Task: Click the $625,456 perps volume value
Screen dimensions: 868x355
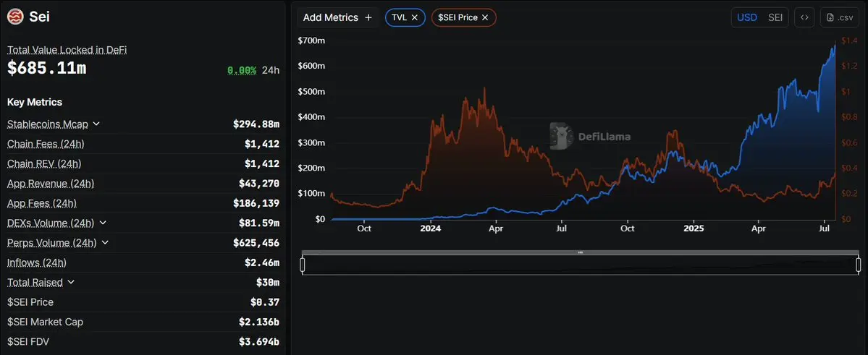Action: click(x=256, y=243)
